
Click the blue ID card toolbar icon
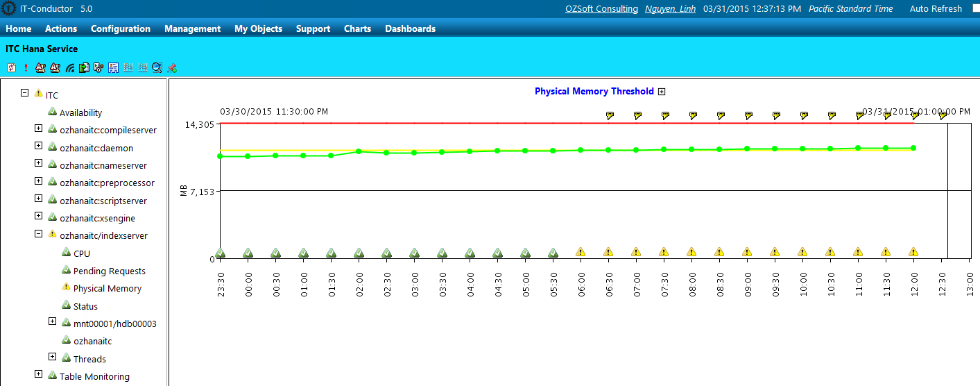(113, 67)
